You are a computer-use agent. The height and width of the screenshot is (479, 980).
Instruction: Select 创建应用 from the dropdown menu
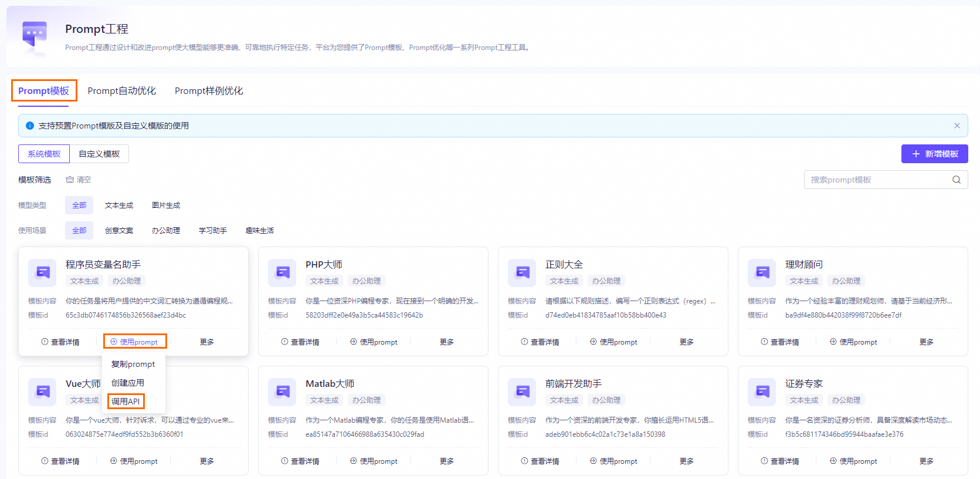[x=133, y=383]
